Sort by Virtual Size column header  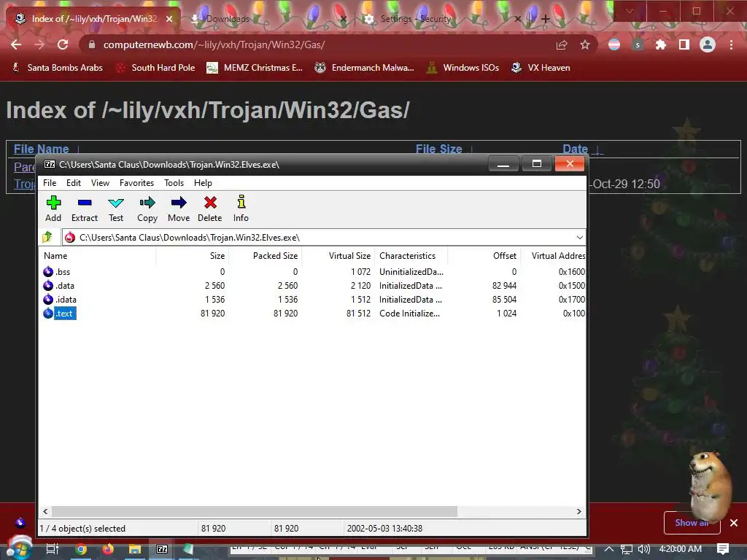(x=338, y=256)
